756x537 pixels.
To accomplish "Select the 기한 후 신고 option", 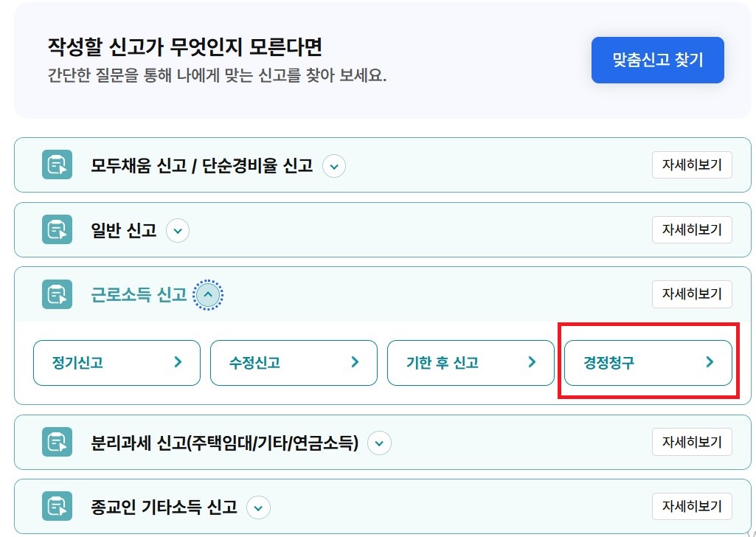I will [471, 362].
